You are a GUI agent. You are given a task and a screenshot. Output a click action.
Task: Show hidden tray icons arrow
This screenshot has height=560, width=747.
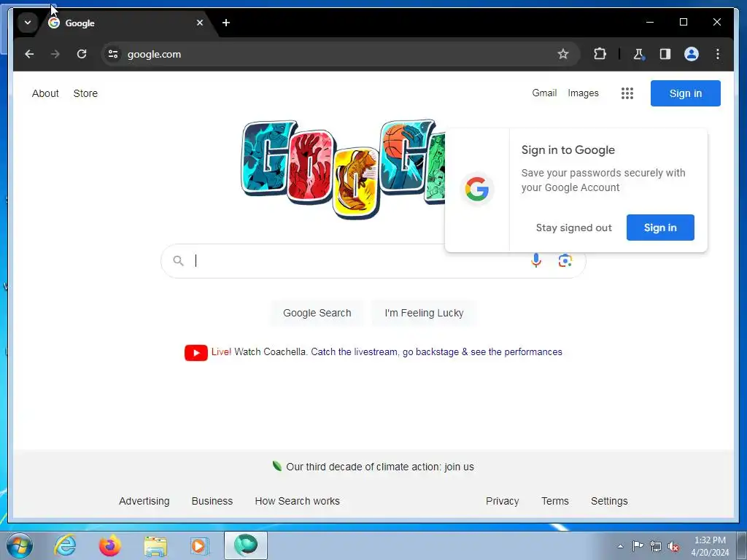620,546
